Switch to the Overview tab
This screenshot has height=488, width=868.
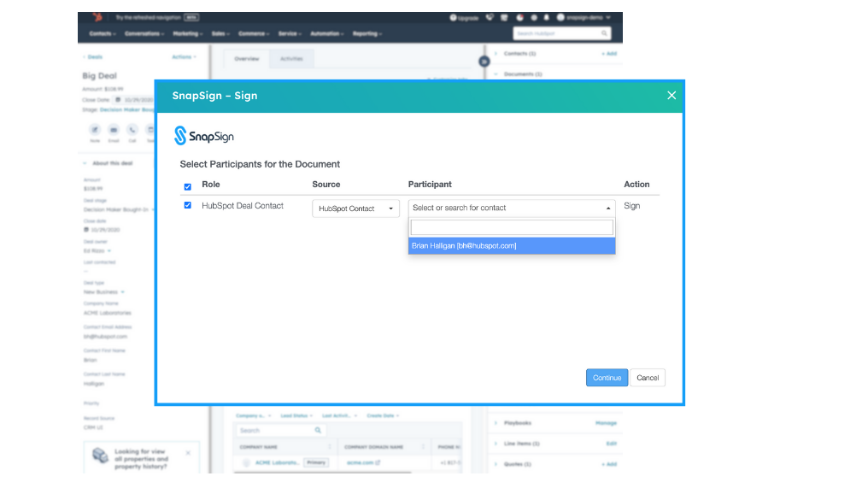[246, 59]
